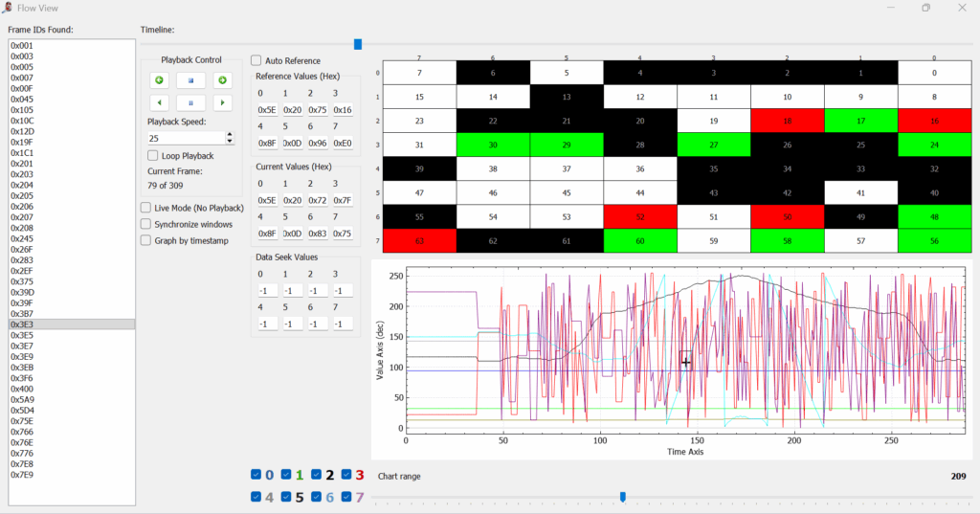The height and width of the screenshot is (514, 980).
Task: Select frame ID 0x3E5 in the list
Action: (x=22, y=335)
